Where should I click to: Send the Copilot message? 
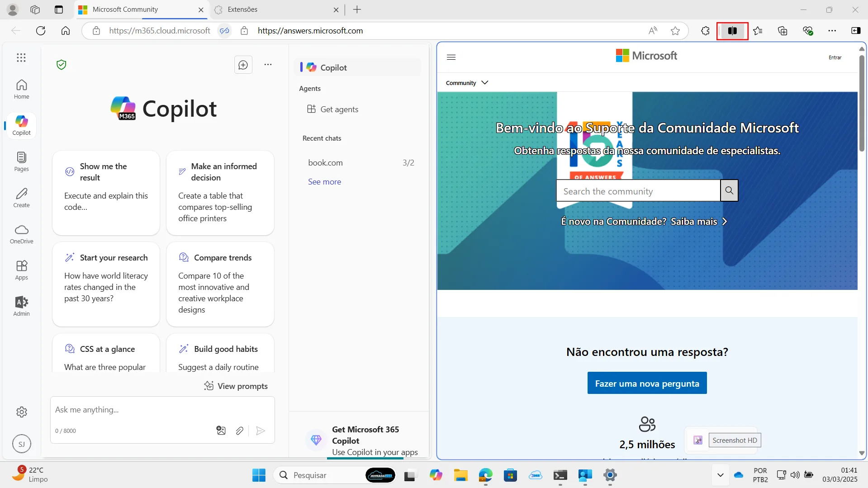click(x=260, y=431)
